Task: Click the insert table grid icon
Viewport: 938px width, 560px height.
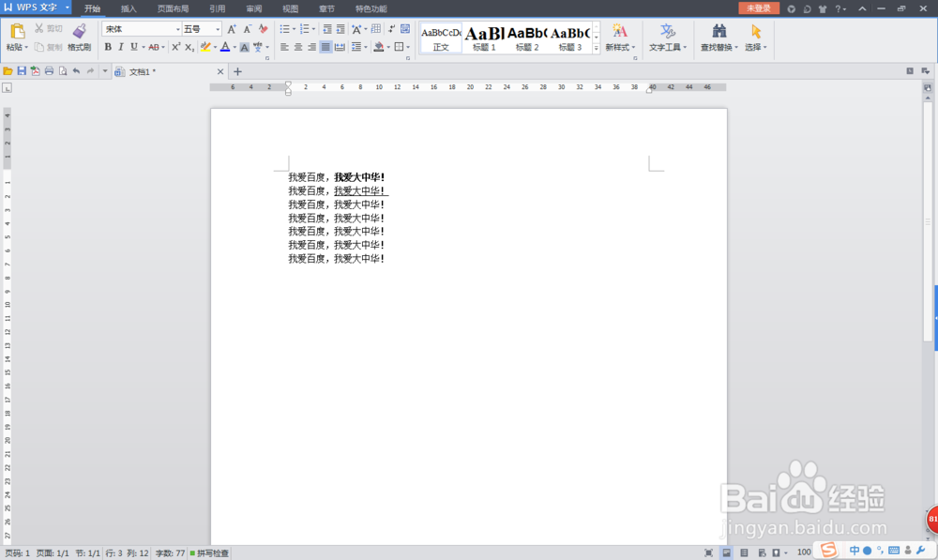Action: (376, 29)
